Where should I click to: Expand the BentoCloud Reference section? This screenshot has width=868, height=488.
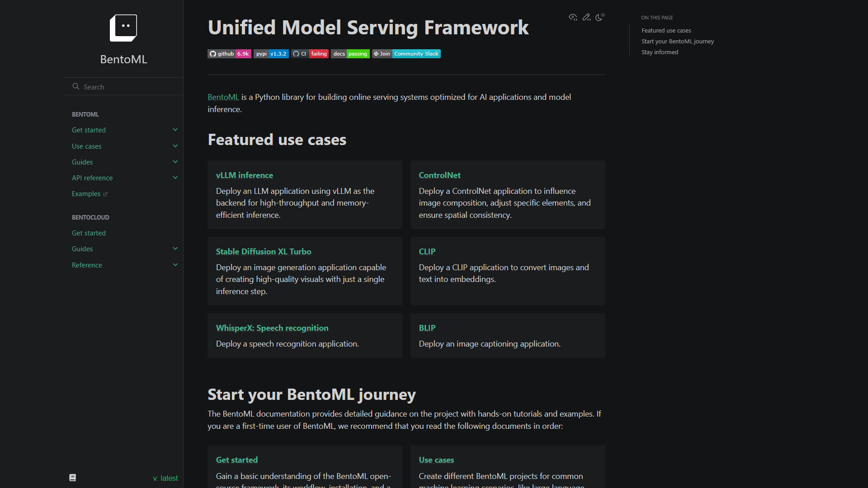click(175, 265)
